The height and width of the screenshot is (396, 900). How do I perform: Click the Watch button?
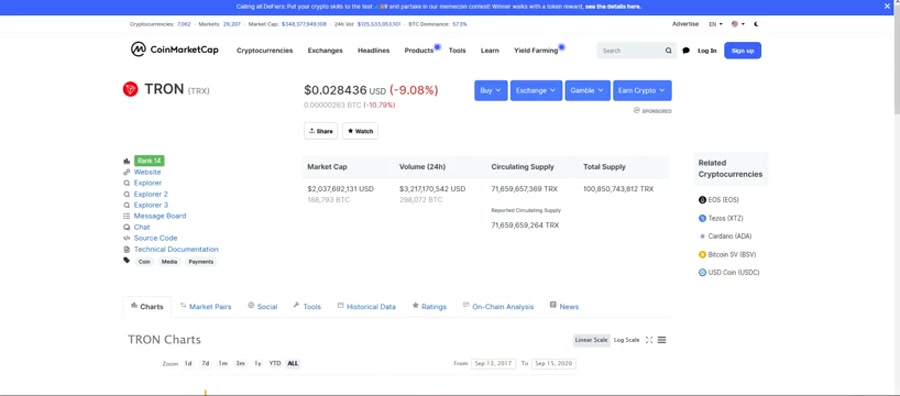tap(360, 131)
